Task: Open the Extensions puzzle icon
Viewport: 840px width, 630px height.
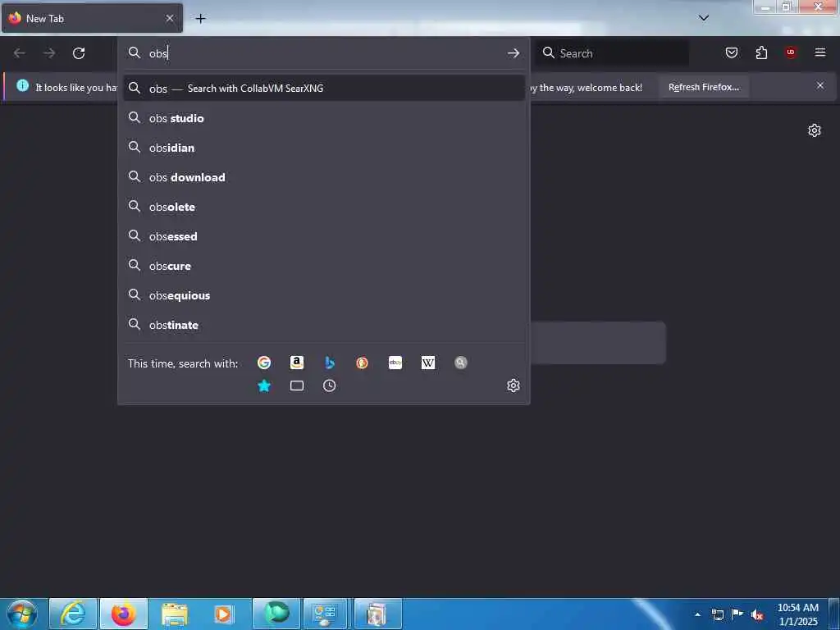Action: (x=761, y=52)
